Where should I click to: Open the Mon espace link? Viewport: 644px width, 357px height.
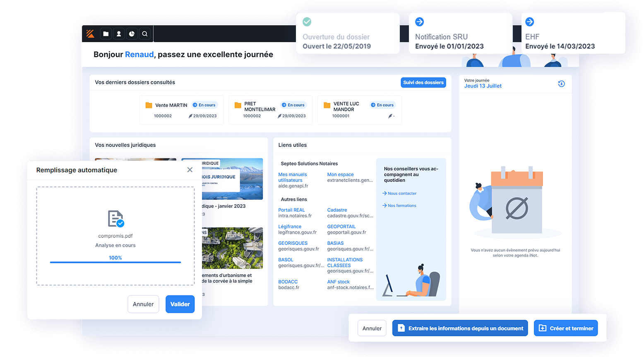click(x=340, y=175)
